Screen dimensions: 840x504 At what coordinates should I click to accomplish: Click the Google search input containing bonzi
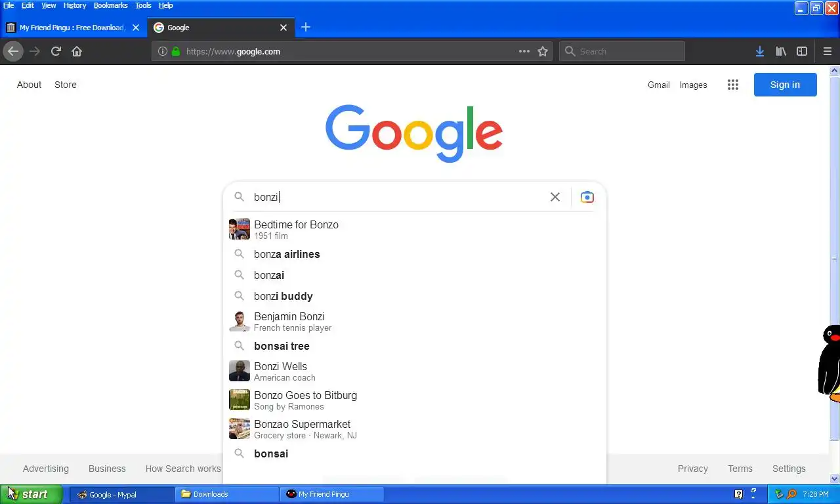(397, 197)
